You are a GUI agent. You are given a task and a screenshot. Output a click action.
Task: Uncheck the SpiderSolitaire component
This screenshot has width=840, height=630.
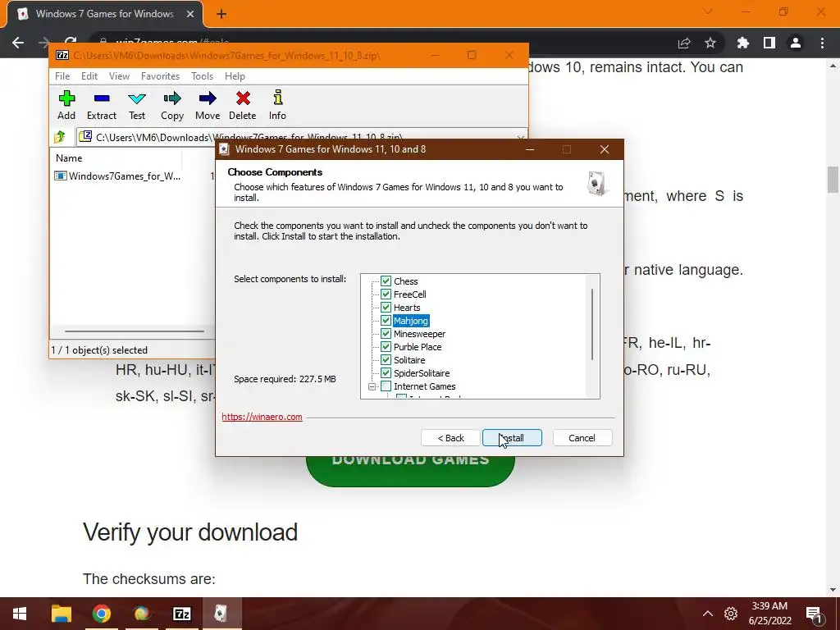point(386,373)
